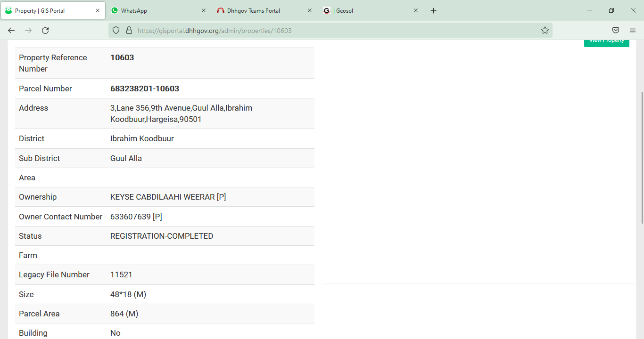This screenshot has height=339, width=644.
Task: Click the Property Reference Number label
Action: [53, 63]
